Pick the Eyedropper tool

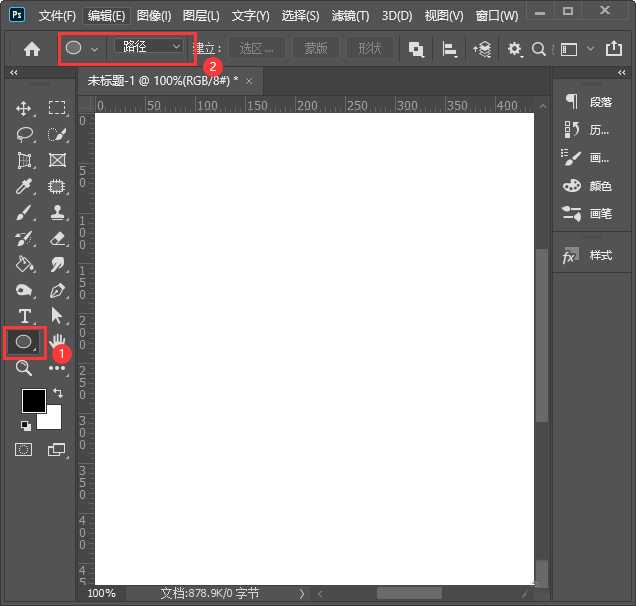pyautogui.click(x=24, y=186)
